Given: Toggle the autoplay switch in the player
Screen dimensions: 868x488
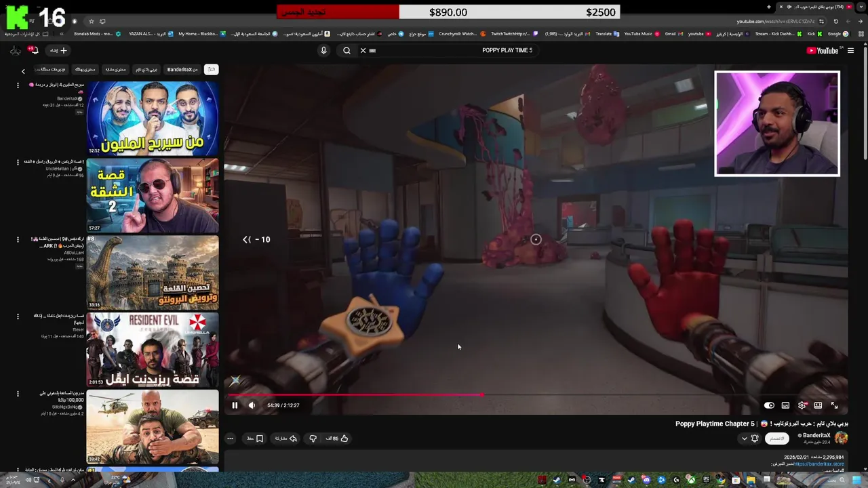Looking at the screenshot, I should [x=769, y=405].
